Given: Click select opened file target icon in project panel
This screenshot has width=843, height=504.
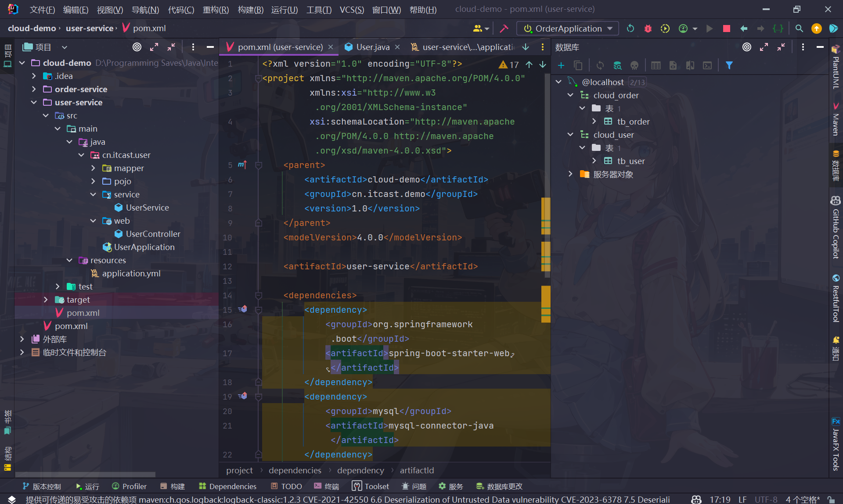Looking at the screenshot, I should 137,47.
